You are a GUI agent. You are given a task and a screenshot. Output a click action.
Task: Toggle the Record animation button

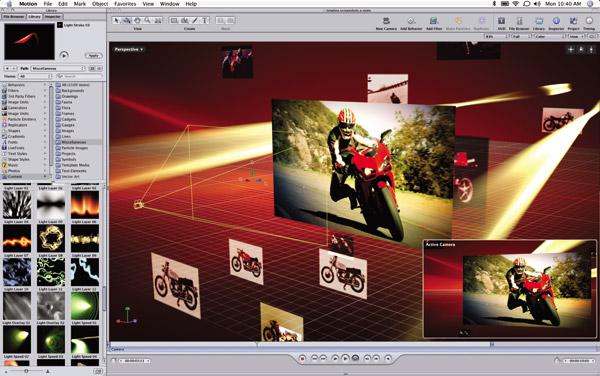tap(302, 358)
